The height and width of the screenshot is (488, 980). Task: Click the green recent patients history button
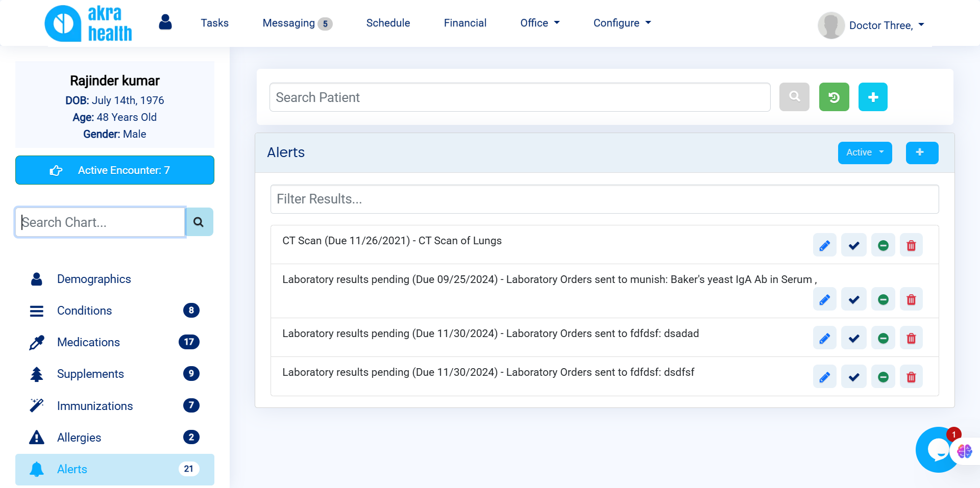coord(834,97)
